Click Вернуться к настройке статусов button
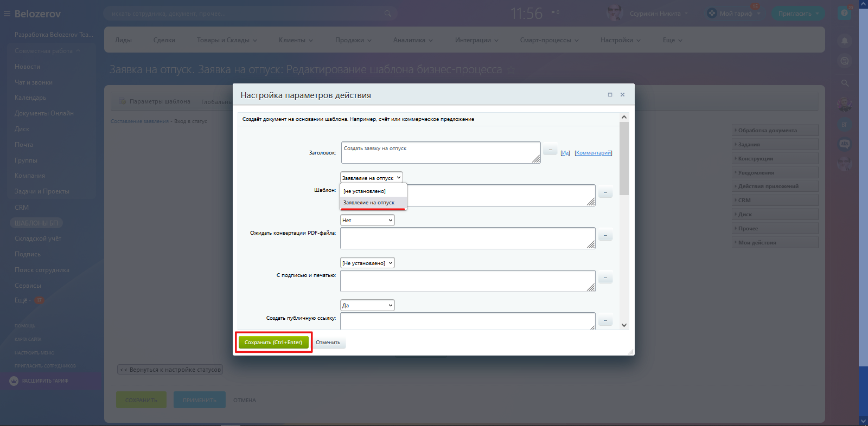 click(x=170, y=370)
